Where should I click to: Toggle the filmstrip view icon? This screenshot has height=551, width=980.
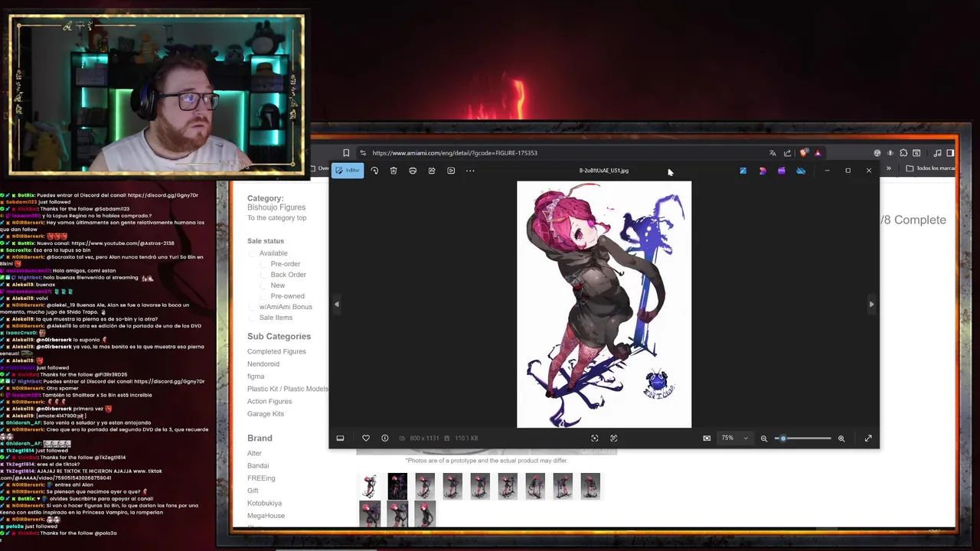pos(340,439)
